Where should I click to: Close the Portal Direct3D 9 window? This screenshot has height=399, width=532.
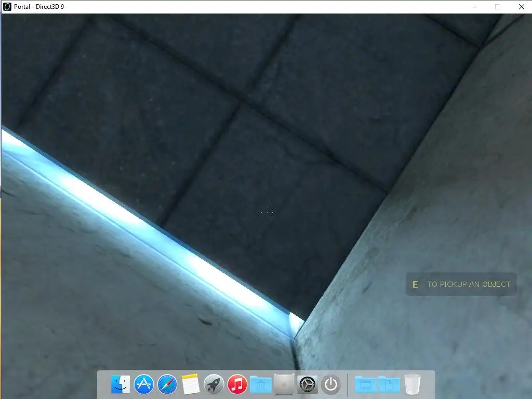(x=522, y=7)
